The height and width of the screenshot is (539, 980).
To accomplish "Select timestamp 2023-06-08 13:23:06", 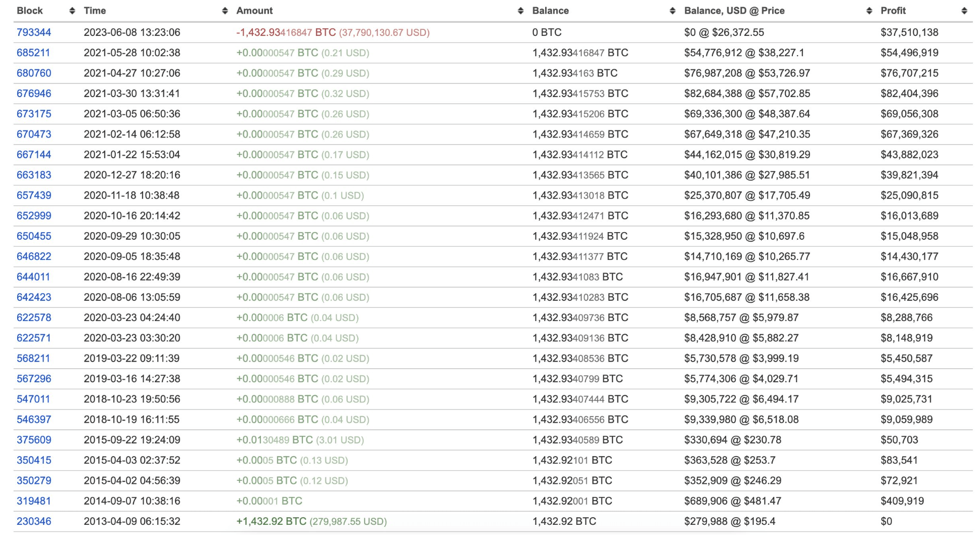I will (132, 32).
